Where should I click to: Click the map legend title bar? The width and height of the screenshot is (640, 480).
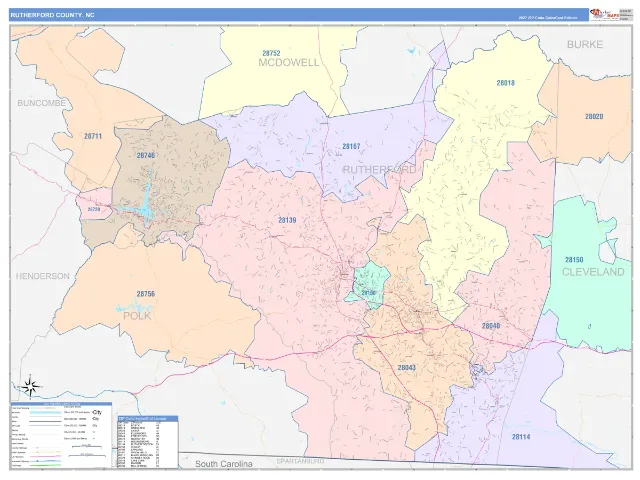[x=61, y=404]
